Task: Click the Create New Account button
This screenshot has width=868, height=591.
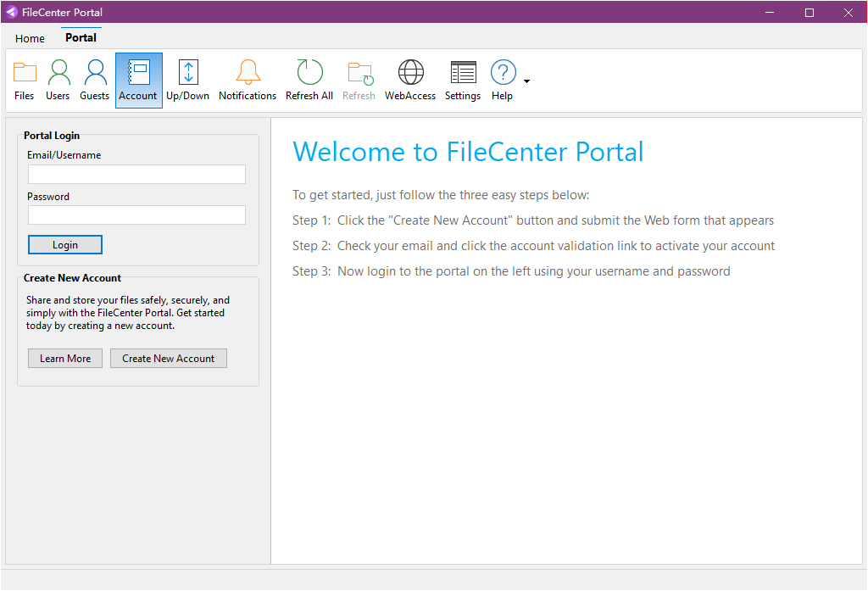Action: (x=169, y=359)
